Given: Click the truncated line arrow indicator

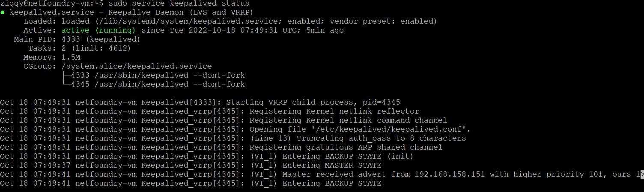Looking at the screenshot, I should (x=641, y=174).
